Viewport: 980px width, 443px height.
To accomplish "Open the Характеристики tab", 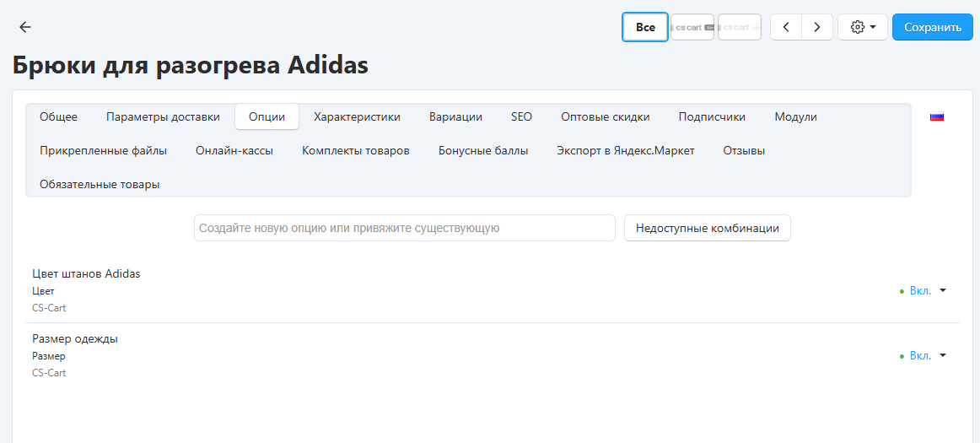I will 357,116.
